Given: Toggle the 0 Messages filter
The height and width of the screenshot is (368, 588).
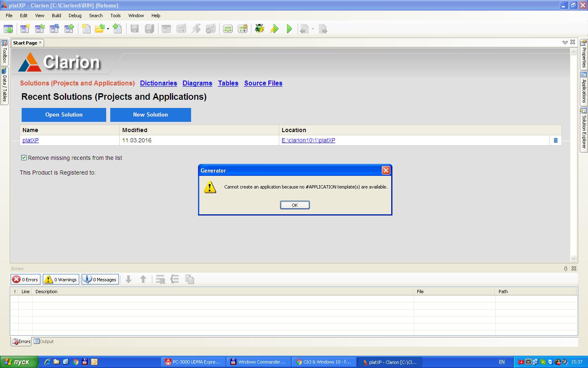Looking at the screenshot, I should (x=100, y=280).
